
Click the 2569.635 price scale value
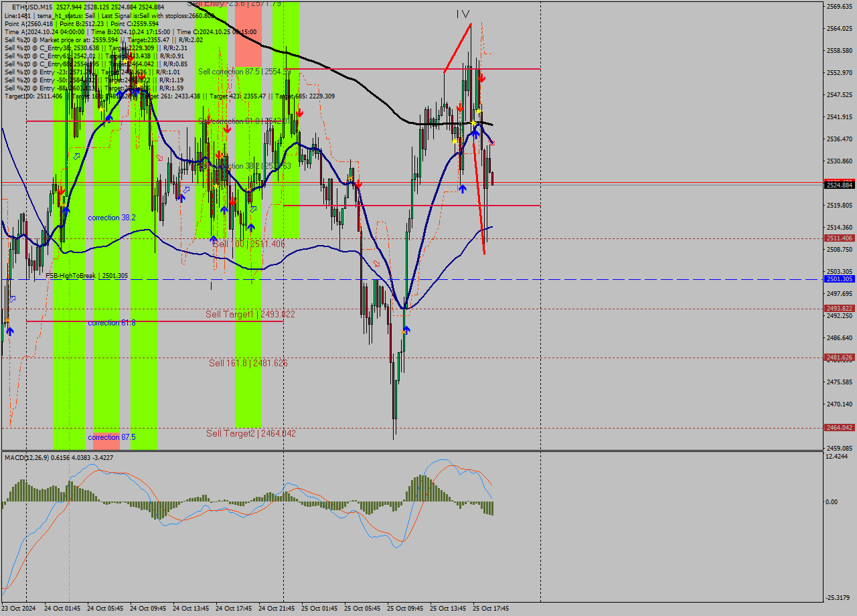pyautogui.click(x=840, y=6)
